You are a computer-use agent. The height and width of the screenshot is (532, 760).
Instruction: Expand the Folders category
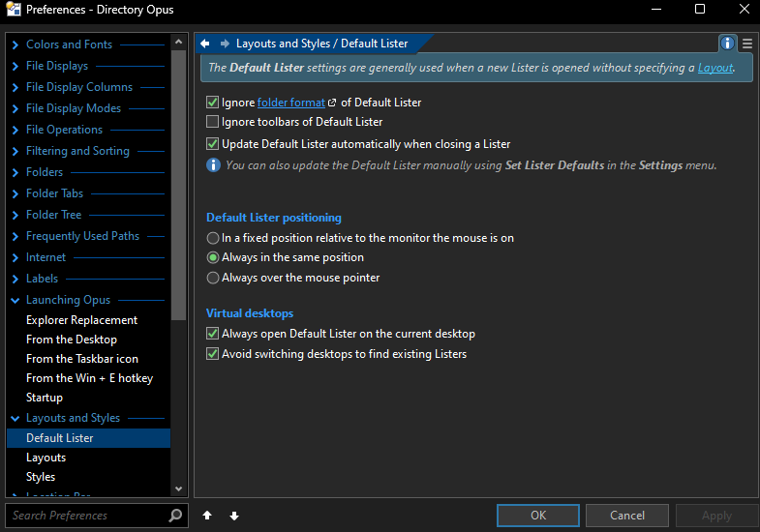[15, 172]
